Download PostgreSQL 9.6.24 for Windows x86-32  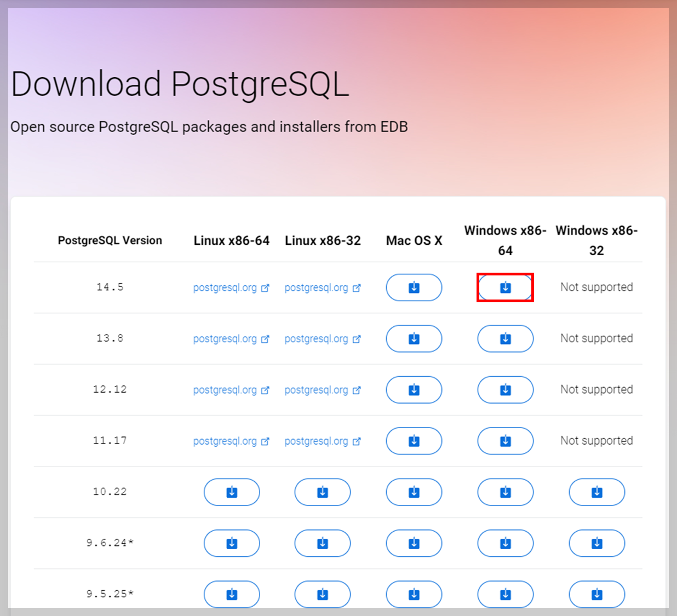tap(596, 543)
